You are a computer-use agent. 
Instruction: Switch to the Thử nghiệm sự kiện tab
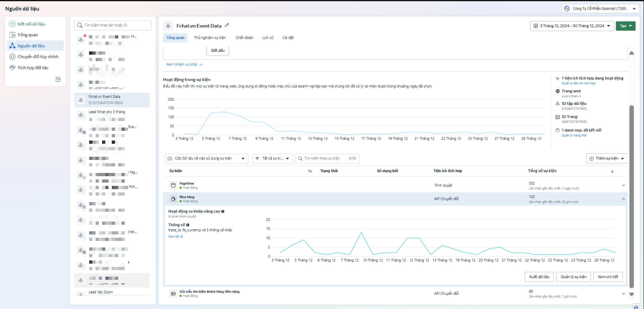pos(210,38)
